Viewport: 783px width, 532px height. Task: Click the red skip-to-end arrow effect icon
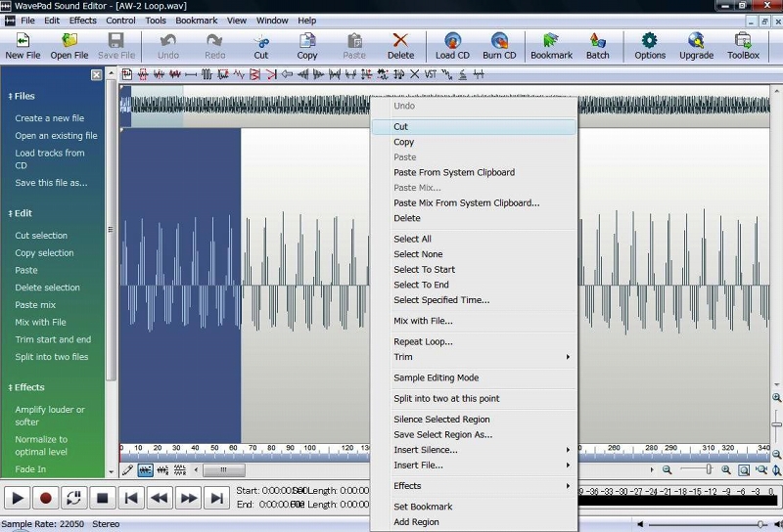click(271, 74)
